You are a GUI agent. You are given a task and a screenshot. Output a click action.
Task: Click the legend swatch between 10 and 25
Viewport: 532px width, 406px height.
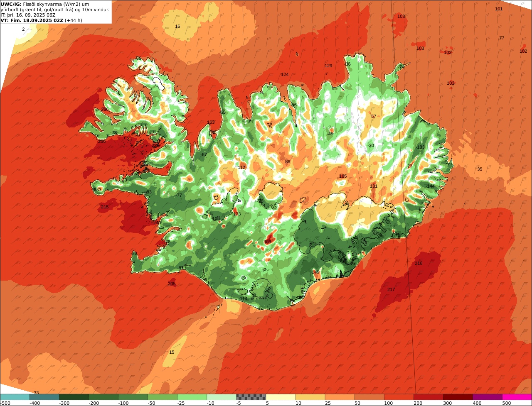(310, 397)
